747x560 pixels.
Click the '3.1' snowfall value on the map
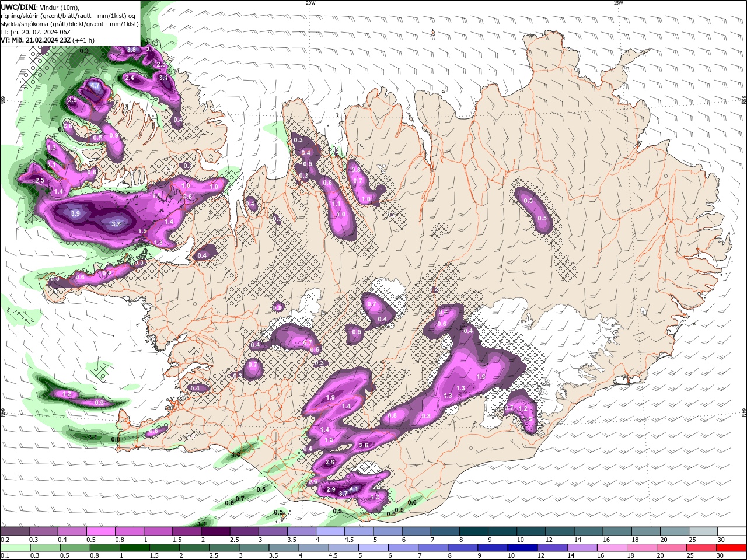[163, 78]
